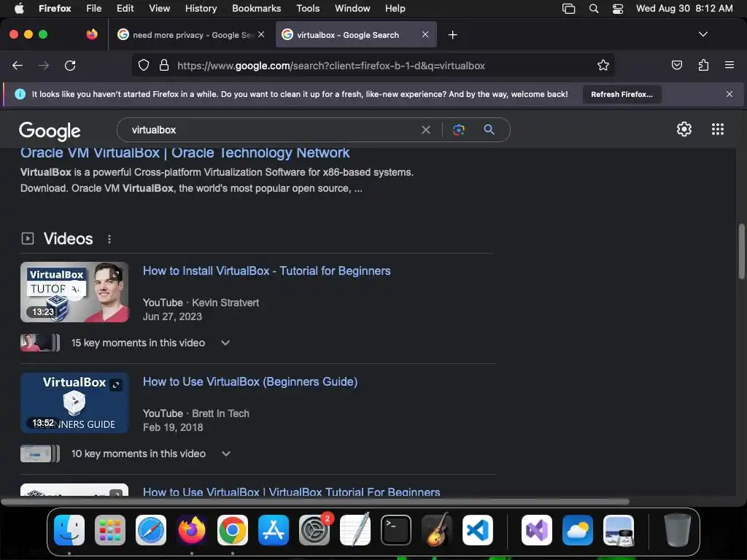Viewport: 747px width, 560px height.
Task: Open Launchpad from the Dock
Action: click(110, 530)
